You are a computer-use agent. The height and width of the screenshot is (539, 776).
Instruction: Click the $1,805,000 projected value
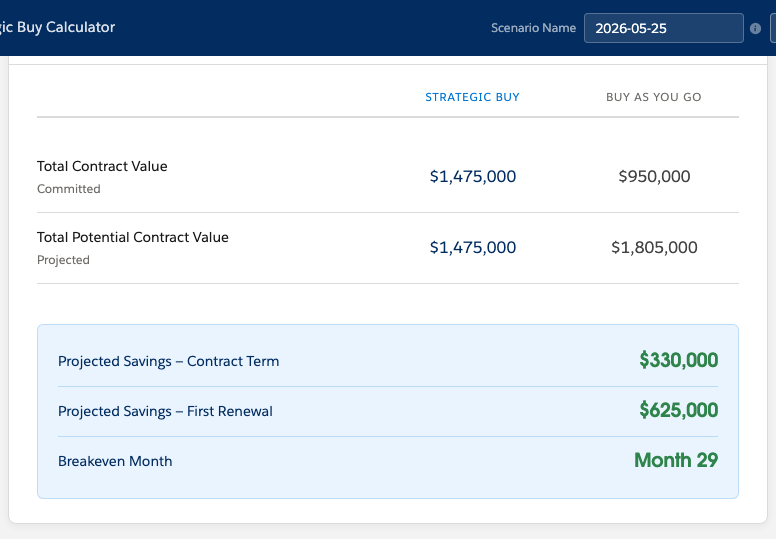(654, 247)
